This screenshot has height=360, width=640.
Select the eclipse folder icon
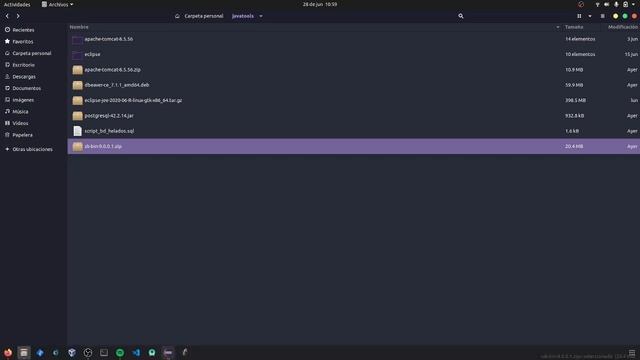pyautogui.click(x=77, y=54)
